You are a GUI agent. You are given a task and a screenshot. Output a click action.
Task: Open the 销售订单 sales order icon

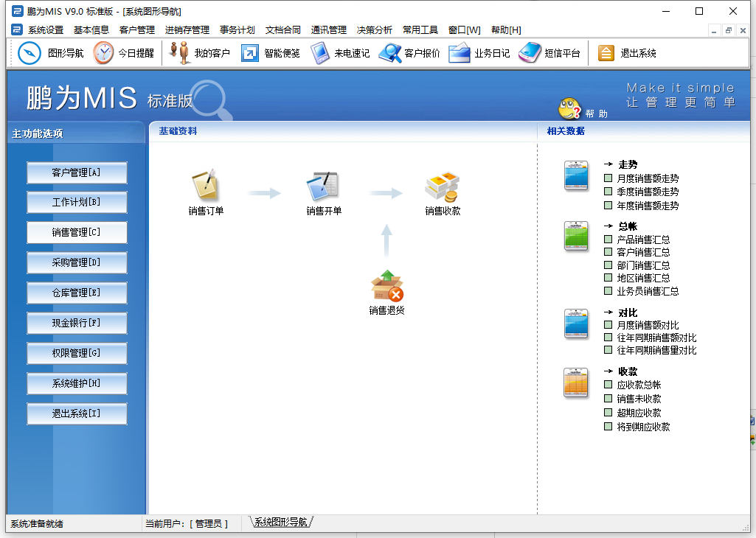click(205, 186)
